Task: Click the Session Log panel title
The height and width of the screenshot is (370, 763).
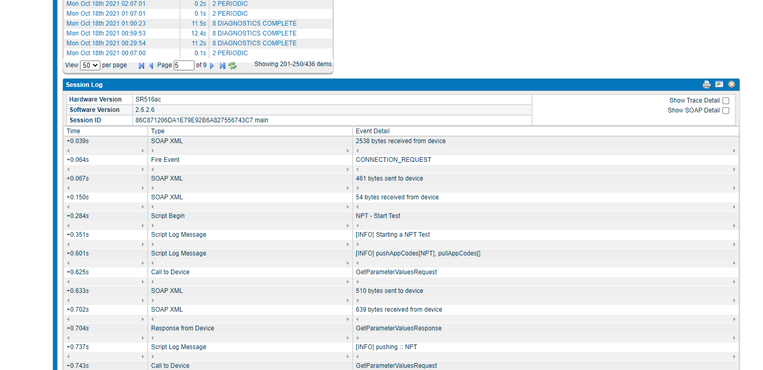Action: [84, 85]
